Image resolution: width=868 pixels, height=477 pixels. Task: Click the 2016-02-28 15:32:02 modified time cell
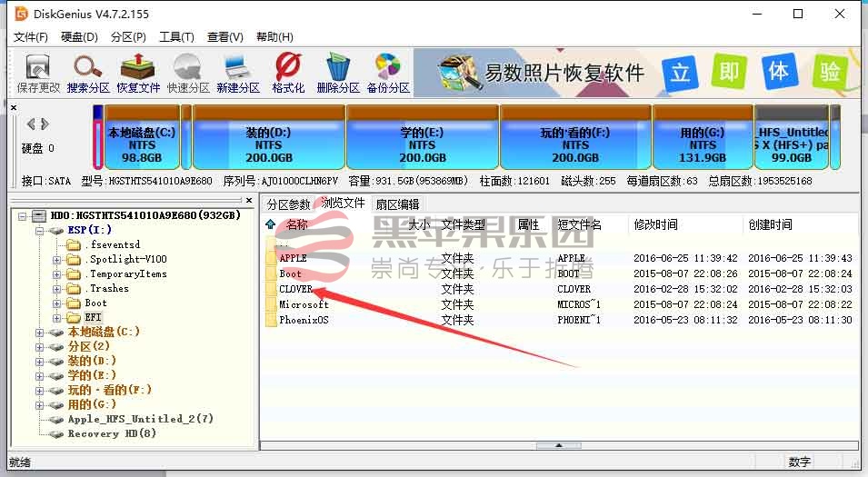click(x=685, y=289)
